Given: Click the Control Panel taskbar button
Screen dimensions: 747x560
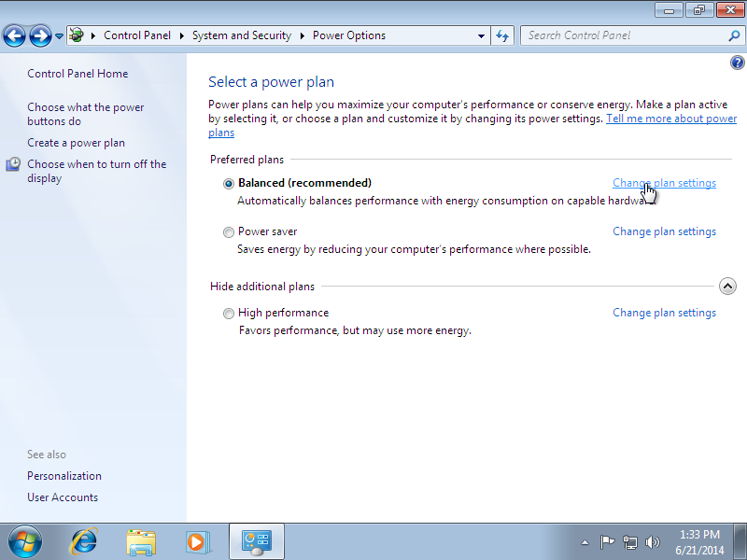Looking at the screenshot, I should (257, 541).
